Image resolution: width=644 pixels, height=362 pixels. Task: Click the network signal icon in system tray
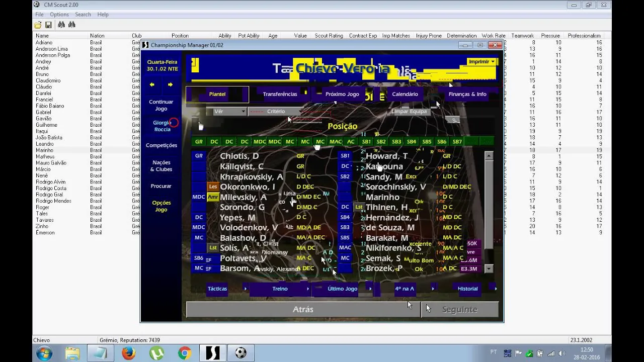coord(551,353)
